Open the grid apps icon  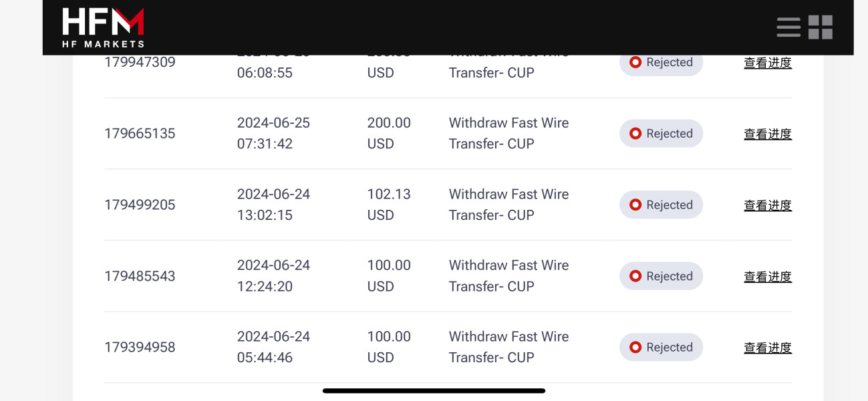tap(821, 27)
